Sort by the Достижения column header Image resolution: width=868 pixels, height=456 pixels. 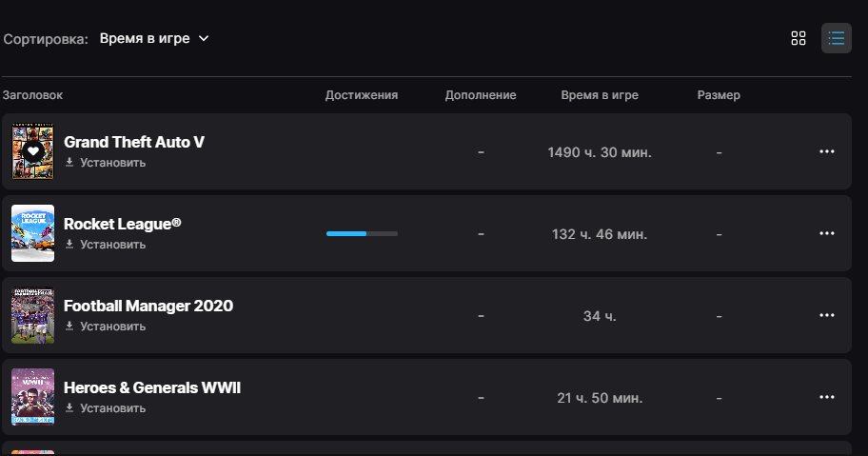point(362,95)
